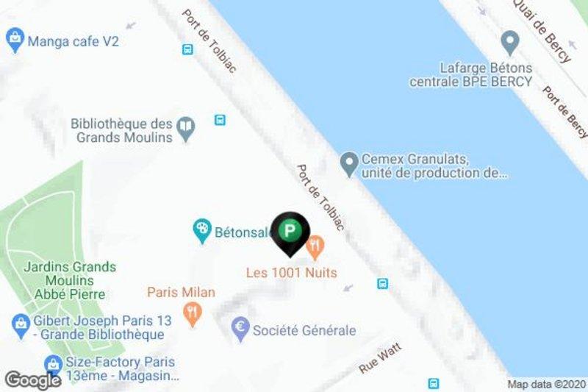The height and width of the screenshot is (392, 588).
Task: Click the transit stop beside Bibliothèque des Grands Moulins
Action: click(220, 120)
